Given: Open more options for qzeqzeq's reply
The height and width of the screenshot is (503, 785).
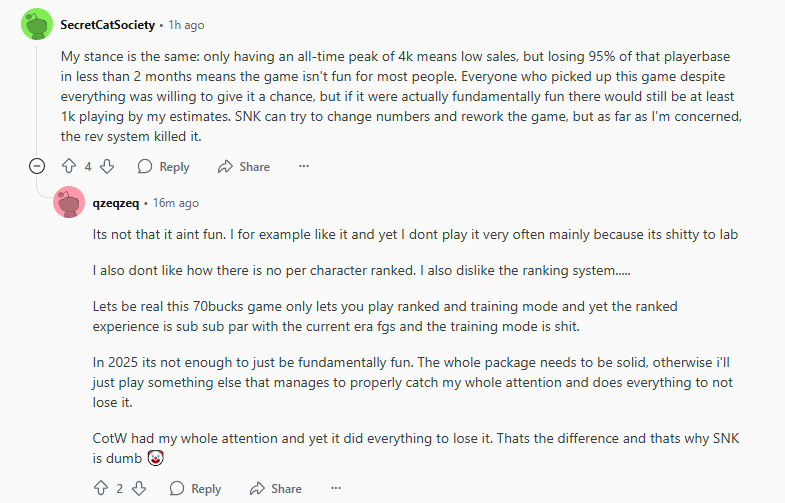Looking at the screenshot, I should [336, 488].
